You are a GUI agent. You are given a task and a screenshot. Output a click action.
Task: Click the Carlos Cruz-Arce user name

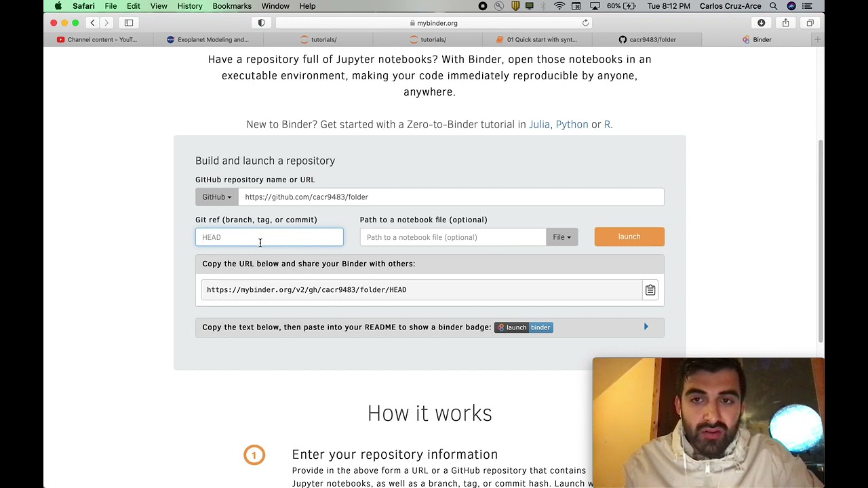(x=730, y=6)
